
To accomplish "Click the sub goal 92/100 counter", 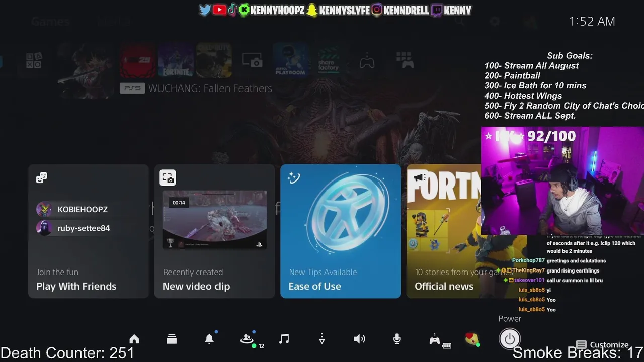I will (551, 136).
